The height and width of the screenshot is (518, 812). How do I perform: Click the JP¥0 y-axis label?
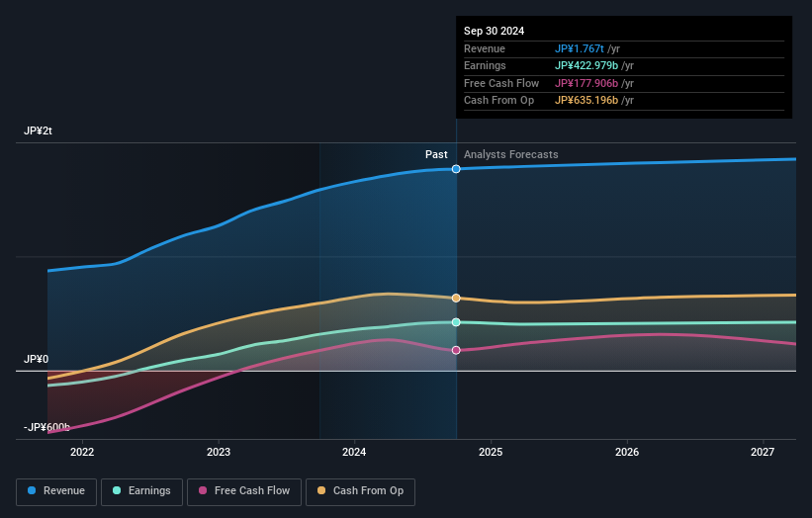pyautogui.click(x=36, y=359)
